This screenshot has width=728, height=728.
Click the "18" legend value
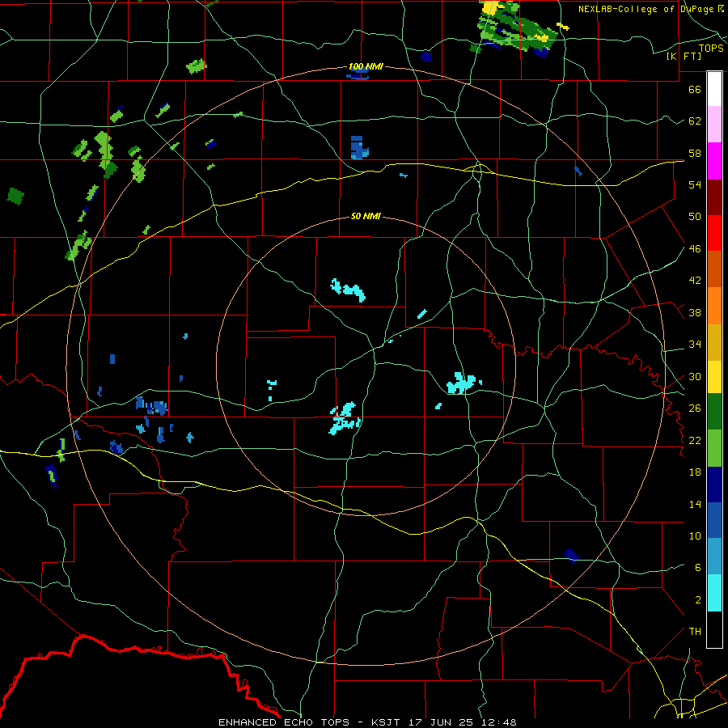tap(695, 472)
